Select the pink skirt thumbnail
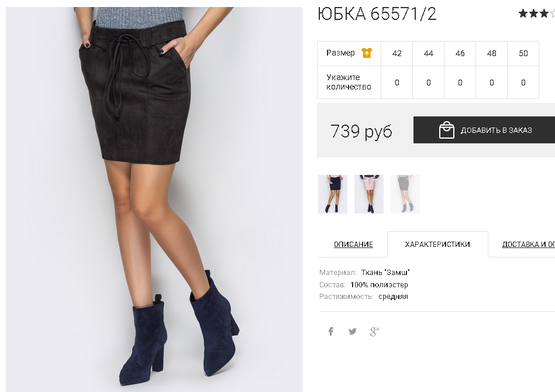The height and width of the screenshot is (392, 555). tap(369, 194)
